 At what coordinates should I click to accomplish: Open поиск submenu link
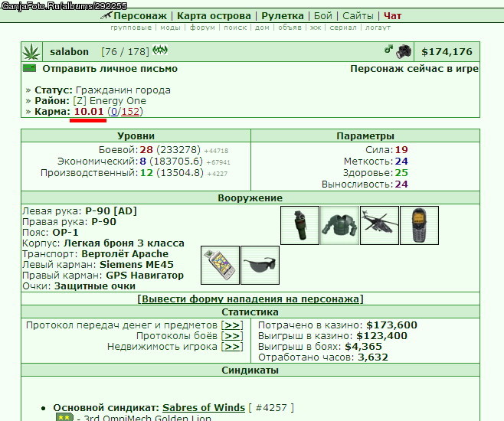point(235,28)
